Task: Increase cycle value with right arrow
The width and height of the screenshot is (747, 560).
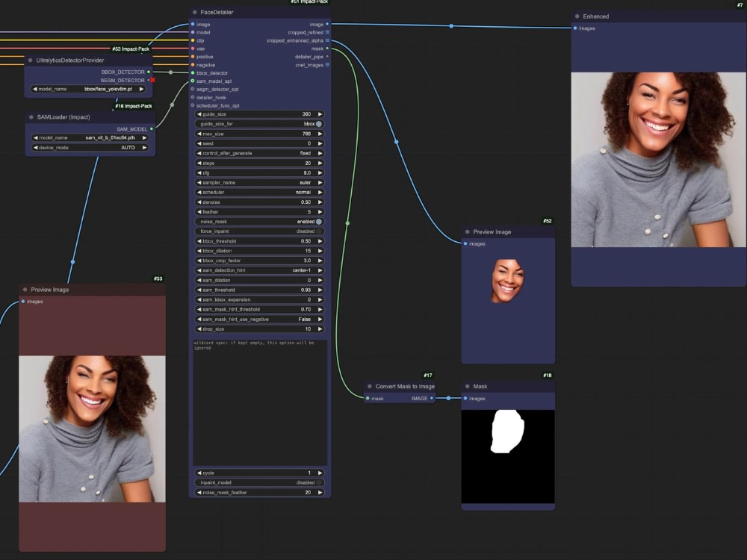Action: coord(320,473)
